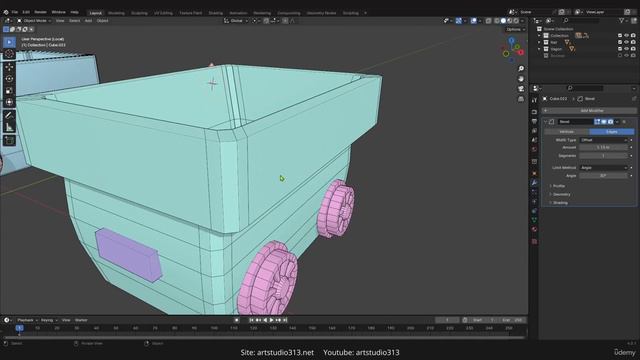640x360 pixels.
Task: Click the zoom magnifier icon in viewport
Action: (x=521, y=69)
